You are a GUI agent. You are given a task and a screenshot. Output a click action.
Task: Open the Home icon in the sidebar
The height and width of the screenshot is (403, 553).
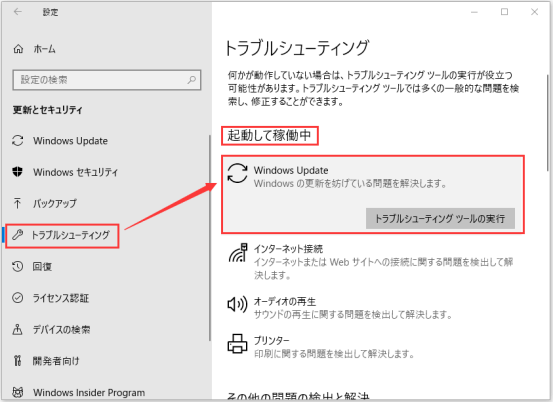(18, 49)
